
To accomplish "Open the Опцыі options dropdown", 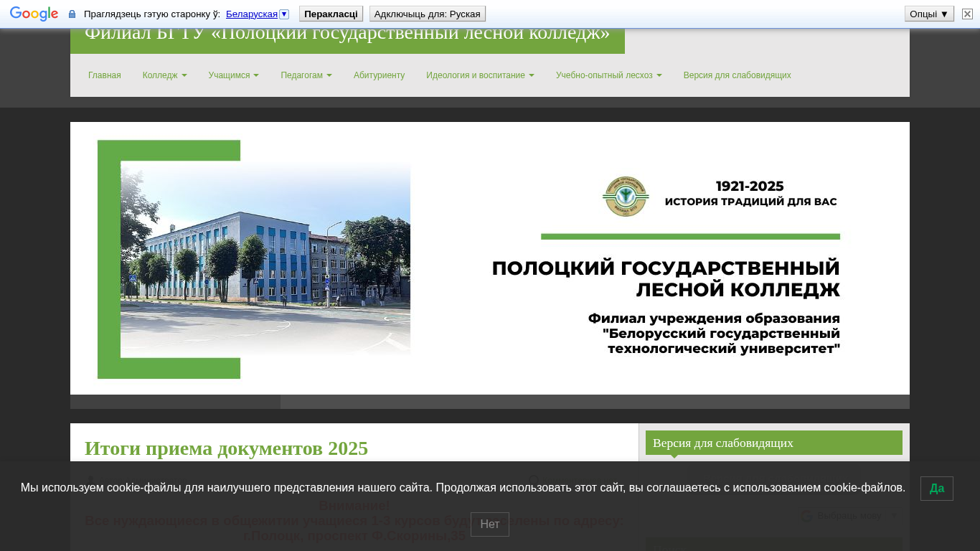I will [929, 14].
